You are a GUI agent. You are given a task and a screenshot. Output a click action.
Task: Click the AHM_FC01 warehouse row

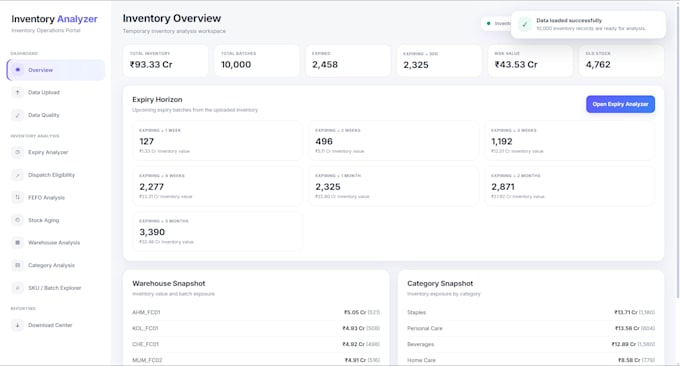[256, 312]
